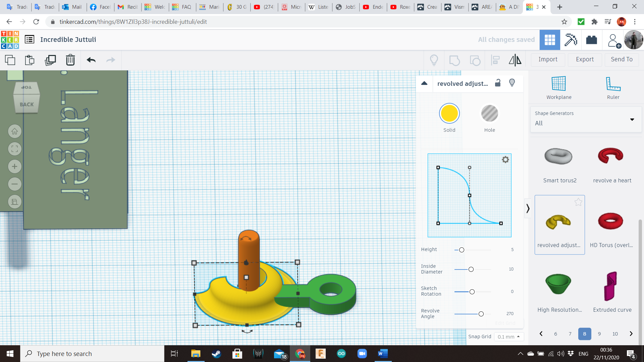The image size is (644, 362).
Task: Select the revolve a heart shape thumbnail
Action: click(x=611, y=157)
